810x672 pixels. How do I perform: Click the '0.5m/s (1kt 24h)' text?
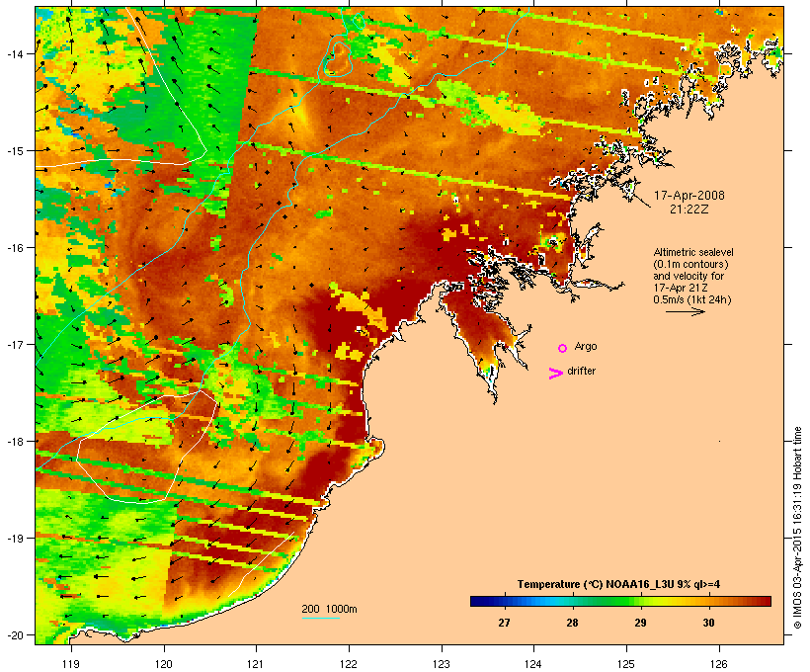pyautogui.click(x=692, y=299)
